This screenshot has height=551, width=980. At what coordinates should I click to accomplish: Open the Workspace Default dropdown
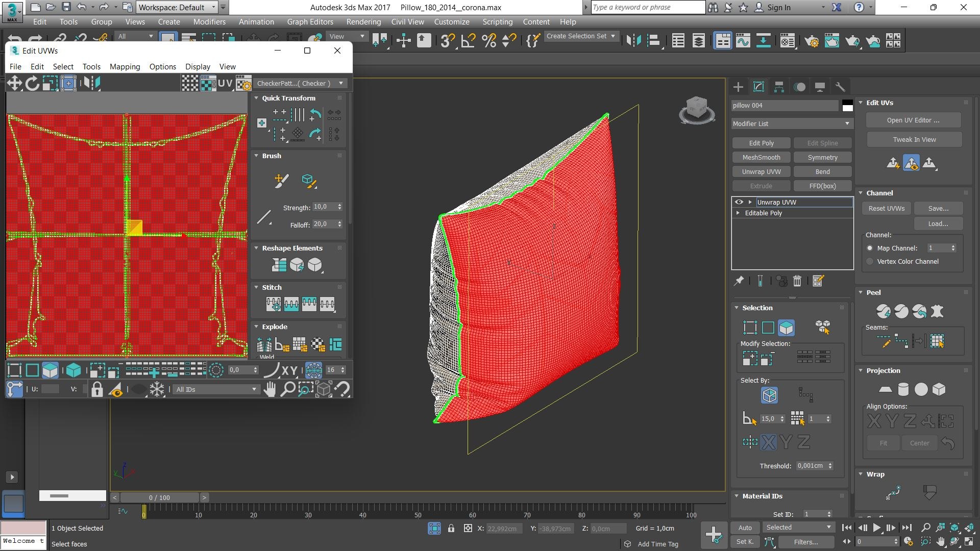pos(177,7)
